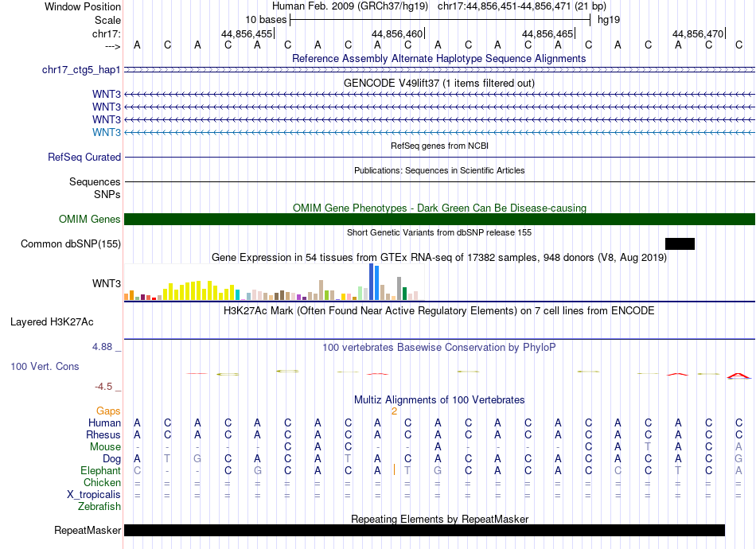Click the RefSeq genes from NCBI title

coord(439,146)
